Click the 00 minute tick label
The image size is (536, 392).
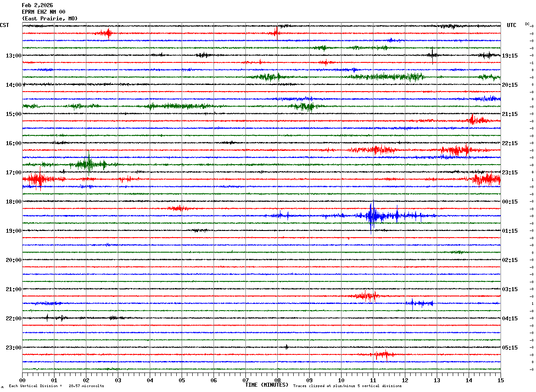22,380
